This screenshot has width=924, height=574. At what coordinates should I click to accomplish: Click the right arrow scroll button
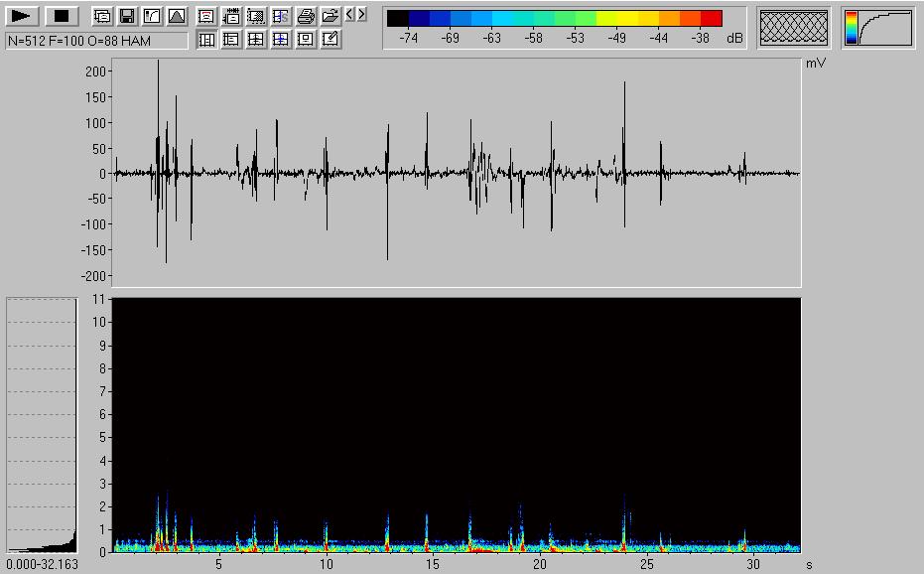[x=361, y=15]
